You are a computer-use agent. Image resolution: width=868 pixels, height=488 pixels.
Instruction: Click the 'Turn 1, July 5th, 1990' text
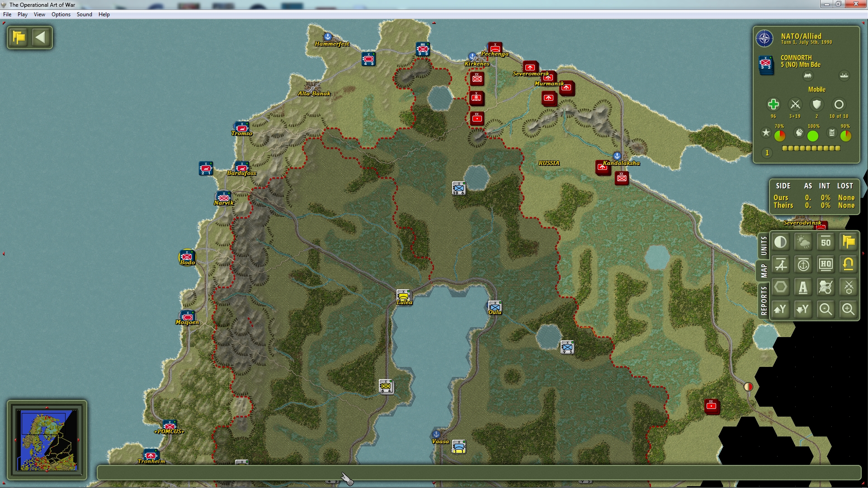(x=807, y=42)
